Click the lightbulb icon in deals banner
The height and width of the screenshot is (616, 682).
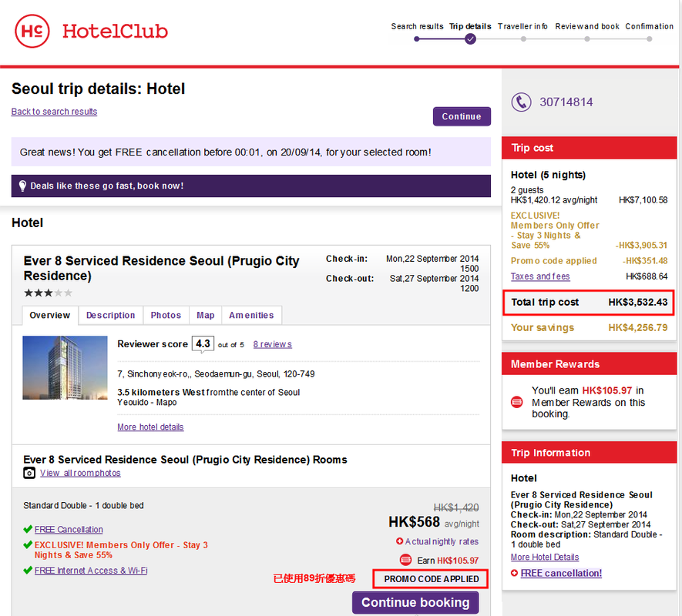coord(22,186)
